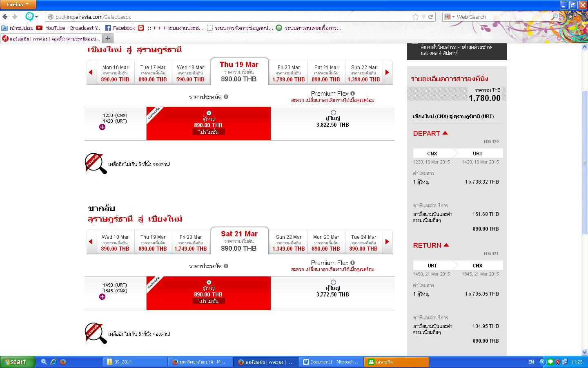Click the browser back arrow button
The width and height of the screenshot is (588, 368).
pos(5,17)
